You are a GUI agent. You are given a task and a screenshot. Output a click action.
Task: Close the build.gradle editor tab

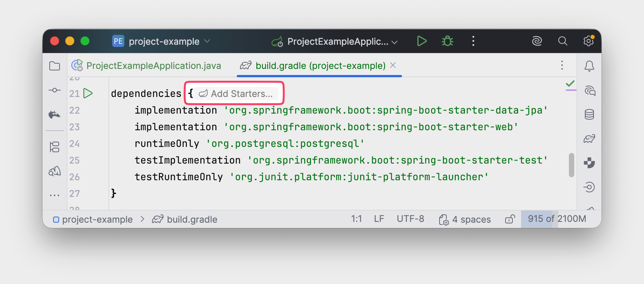pos(393,66)
